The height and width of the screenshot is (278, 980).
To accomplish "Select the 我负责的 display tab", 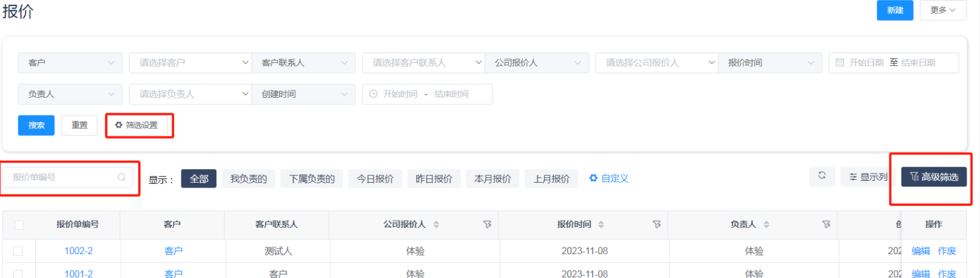I will tap(249, 178).
